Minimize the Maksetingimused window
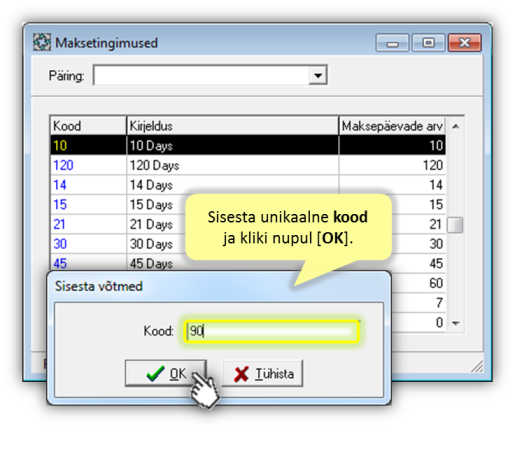Image resolution: width=515 pixels, height=449 pixels. pyautogui.click(x=392, y=42)
